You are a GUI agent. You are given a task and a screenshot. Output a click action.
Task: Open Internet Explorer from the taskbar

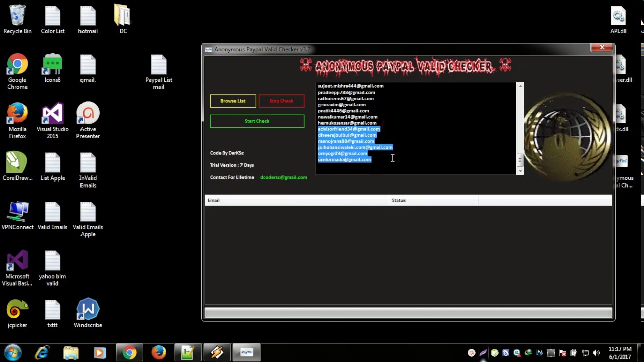tap(42, 353)
